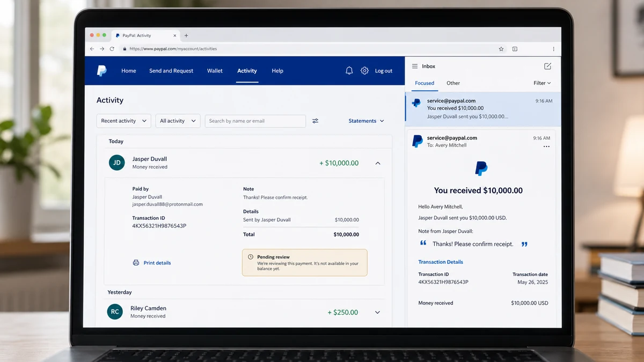
Task: Open Help nav item
Action: point(277,71)
